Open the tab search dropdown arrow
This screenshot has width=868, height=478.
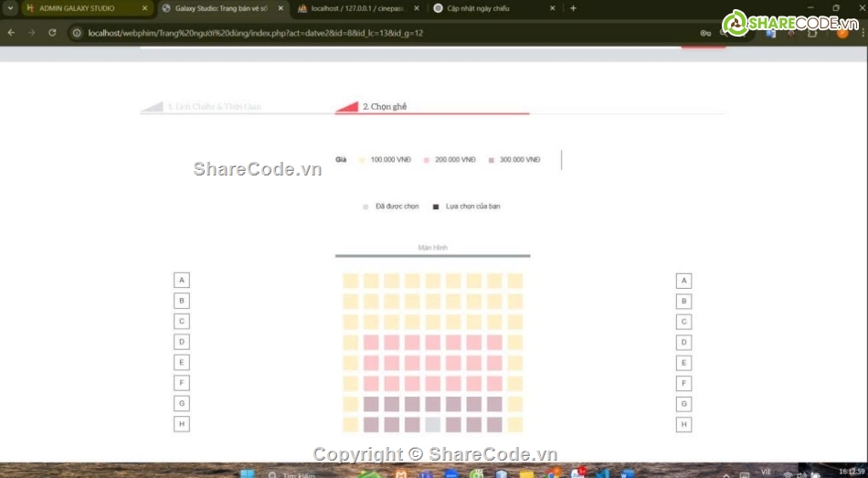click(10, 8)
